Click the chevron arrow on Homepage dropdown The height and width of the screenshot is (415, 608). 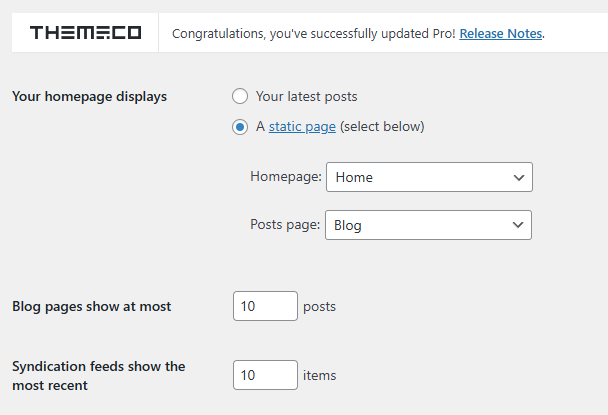click(518, 177)
